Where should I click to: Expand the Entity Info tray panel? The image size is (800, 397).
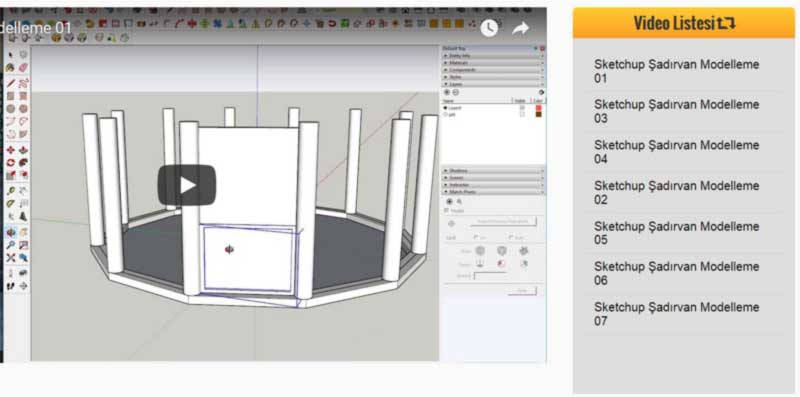click(493, 56)
